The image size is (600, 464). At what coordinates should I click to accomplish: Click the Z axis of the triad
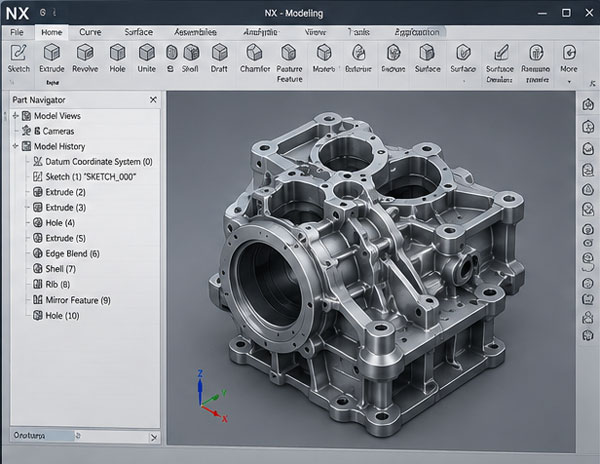point(200,387)
